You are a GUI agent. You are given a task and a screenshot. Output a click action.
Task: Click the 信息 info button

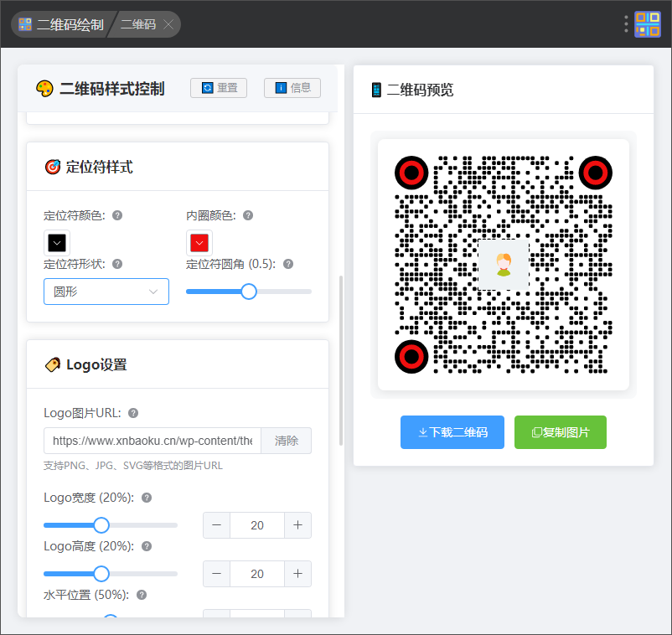[x=292, y=88]
